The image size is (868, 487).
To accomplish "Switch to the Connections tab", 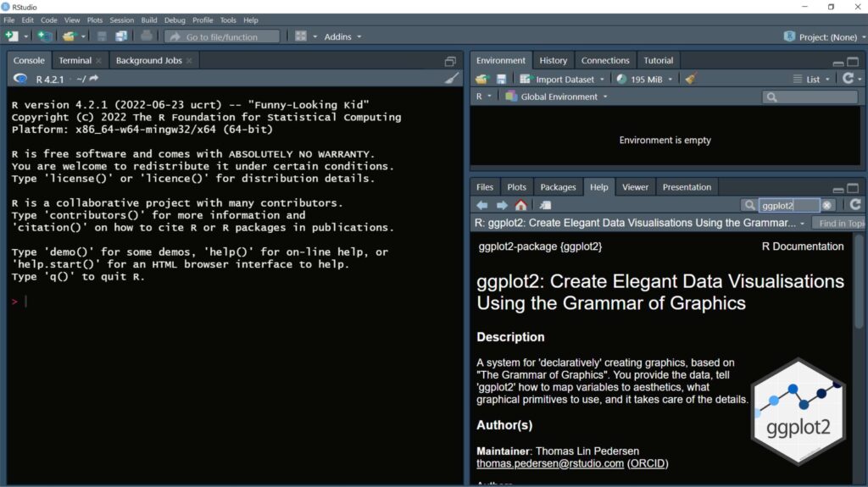I will coord(605,60).
